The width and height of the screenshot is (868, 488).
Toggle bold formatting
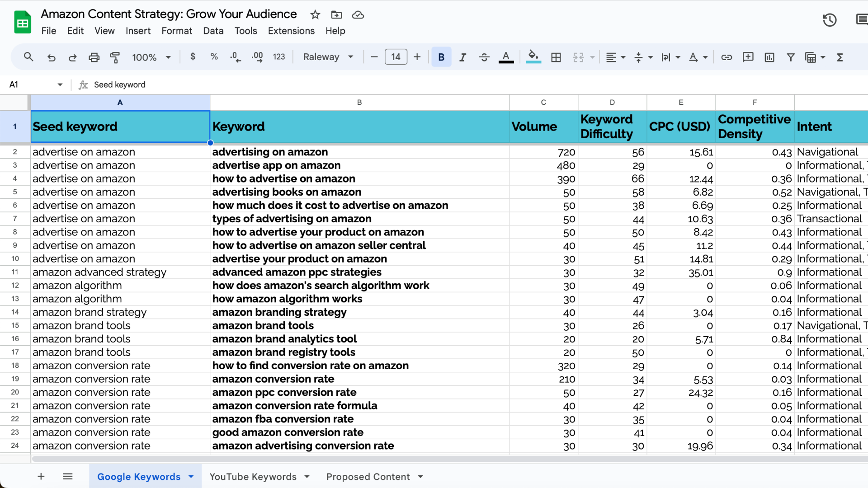(x=441, y=57)
